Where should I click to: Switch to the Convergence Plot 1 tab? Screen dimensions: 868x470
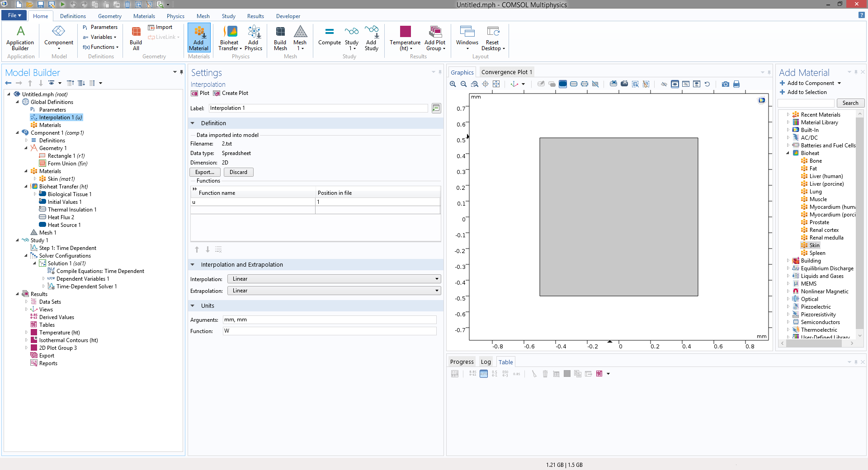point(506,72)
